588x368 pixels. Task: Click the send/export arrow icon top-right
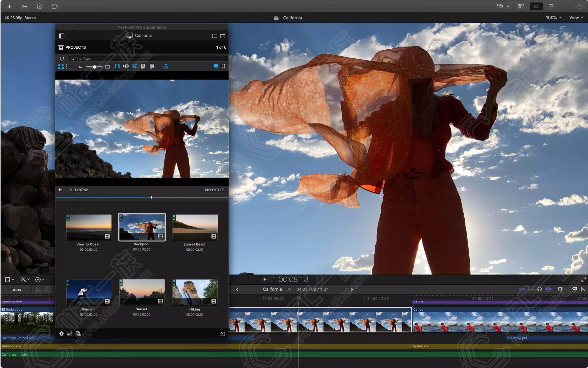click(x=580, y=6)
